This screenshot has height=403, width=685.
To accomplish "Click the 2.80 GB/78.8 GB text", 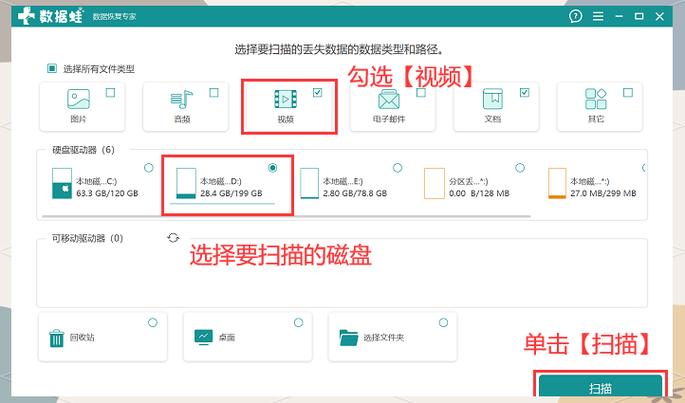I will [355, 193].
